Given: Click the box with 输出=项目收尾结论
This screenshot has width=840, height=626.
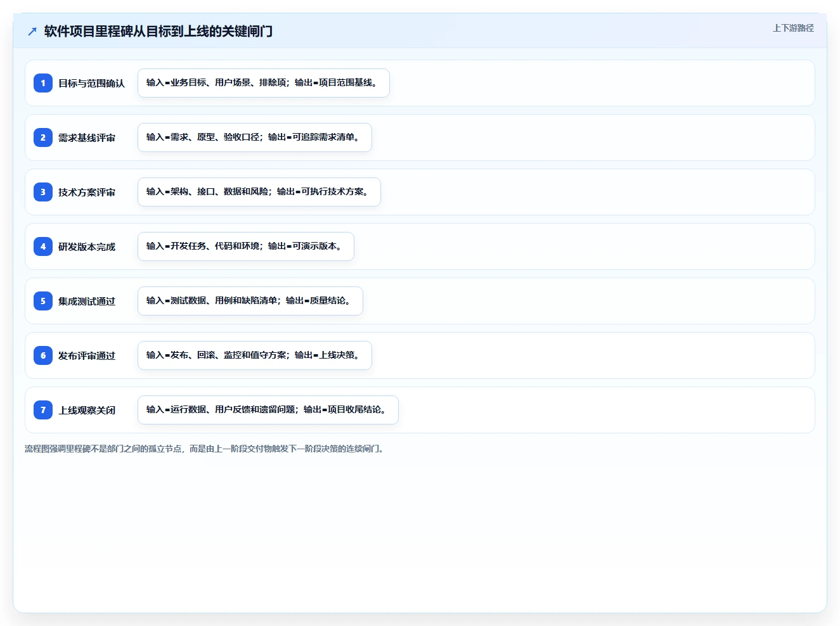Looking at the screenshot, I should (268, 410).
